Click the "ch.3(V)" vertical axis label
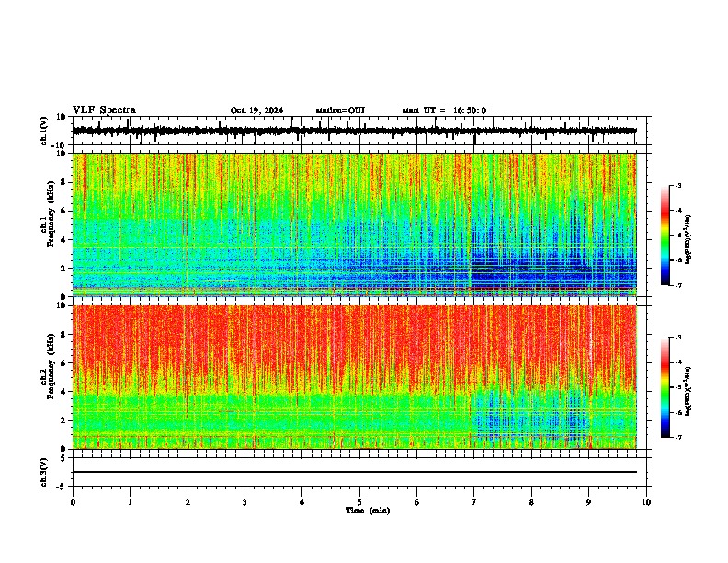Image resolution: width=728 pixels, height=563 pixels. (x=43, y=472)
